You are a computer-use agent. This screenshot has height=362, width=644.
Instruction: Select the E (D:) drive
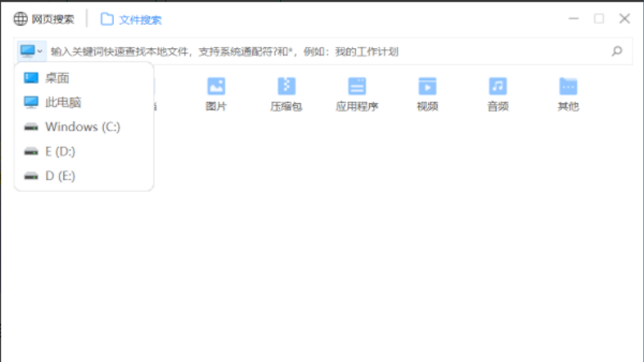(x=60, y=151)
